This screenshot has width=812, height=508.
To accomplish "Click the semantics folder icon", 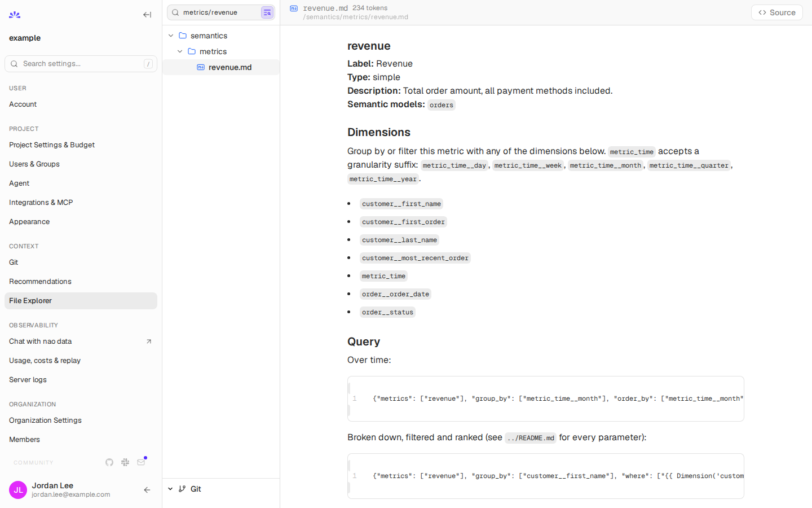I will pos(183,36).
